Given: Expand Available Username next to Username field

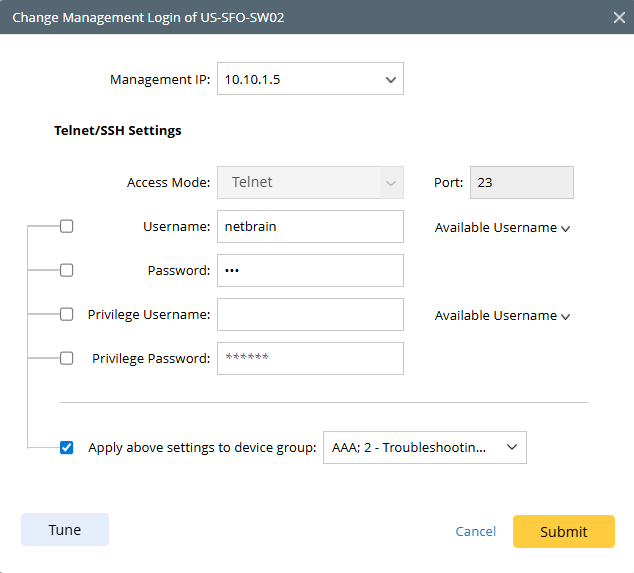Looking at the screenshot, I should [x=502, y=228].
